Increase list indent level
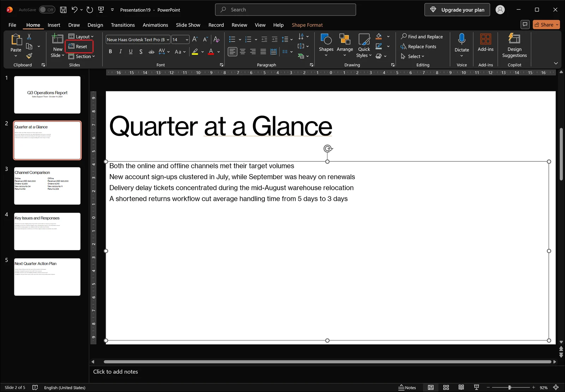 [274, 40]
